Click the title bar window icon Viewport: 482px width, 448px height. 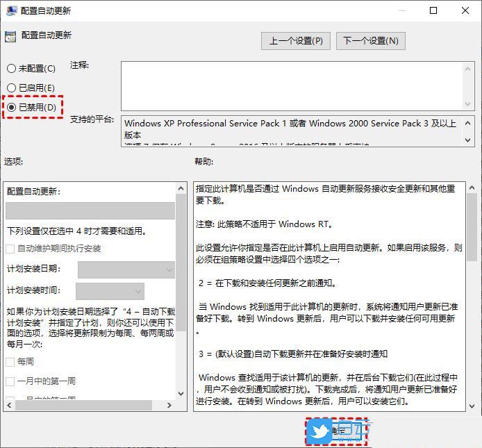pos(11,10)
